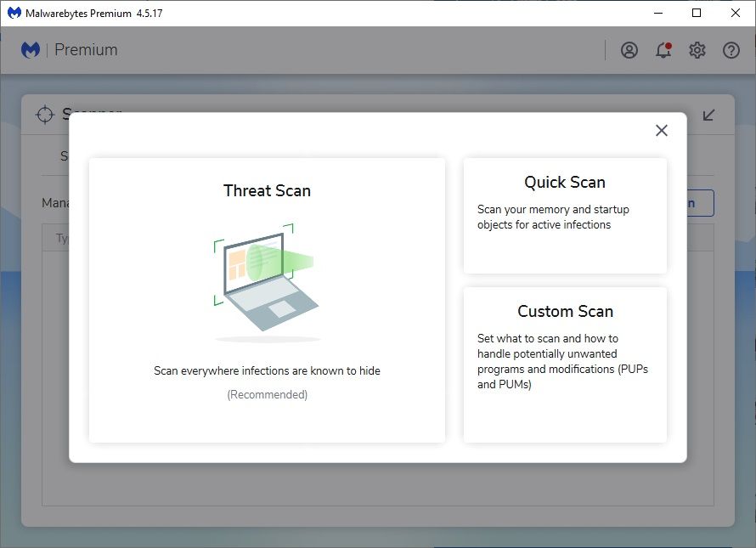Image resolution: width=756 pixels, height=548 pixels.
Task: Select the Threat Scan card
Action: [x=267, y=300]
